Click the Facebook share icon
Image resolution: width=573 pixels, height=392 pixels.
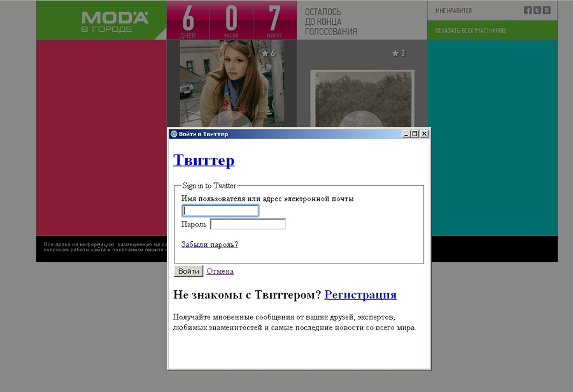click(x=528, y=10)
